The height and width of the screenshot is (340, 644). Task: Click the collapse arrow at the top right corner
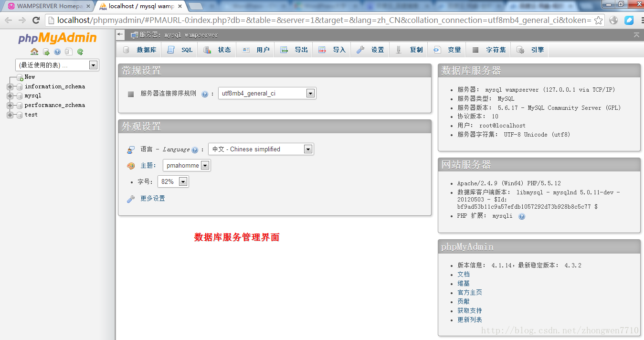click(x=636, y=35)
